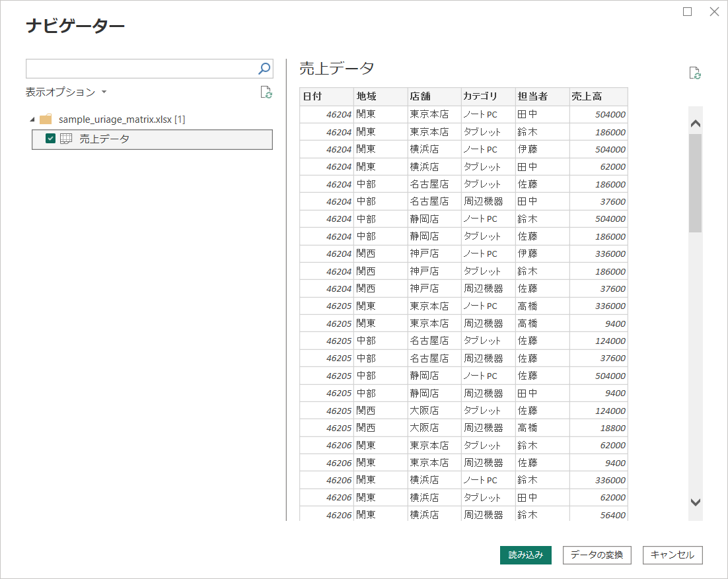Click the vertical scrollbar thumb
Image resolution: width=728 pixels, height=579 pixels.
point(695,184)
